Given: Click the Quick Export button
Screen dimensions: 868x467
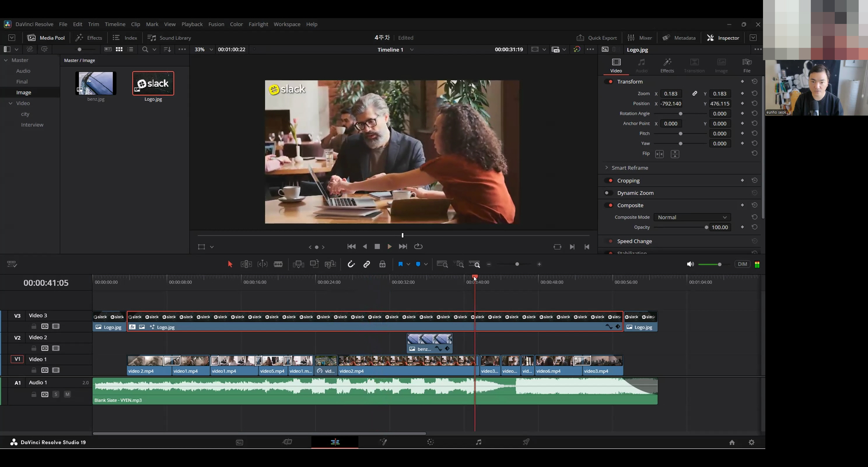Looking at the screenshot, I should coord(596,38).
